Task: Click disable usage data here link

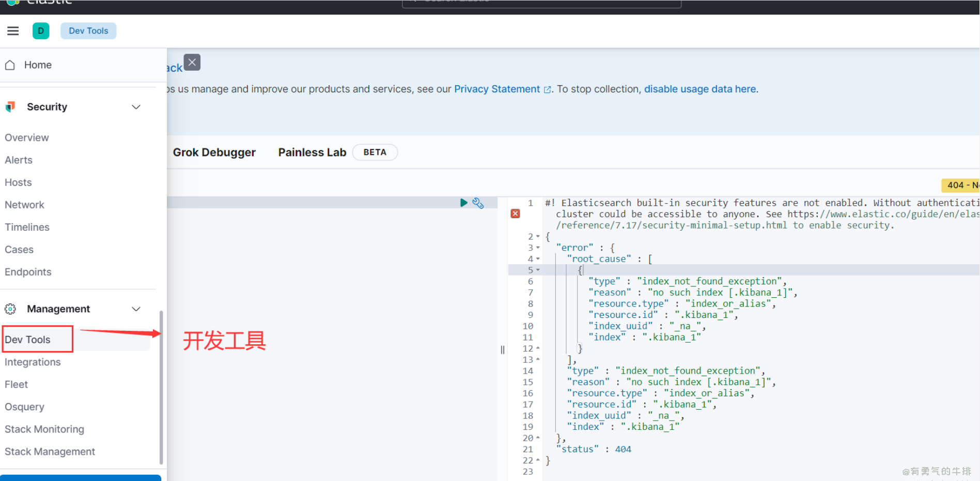Action: click(700, 89)
